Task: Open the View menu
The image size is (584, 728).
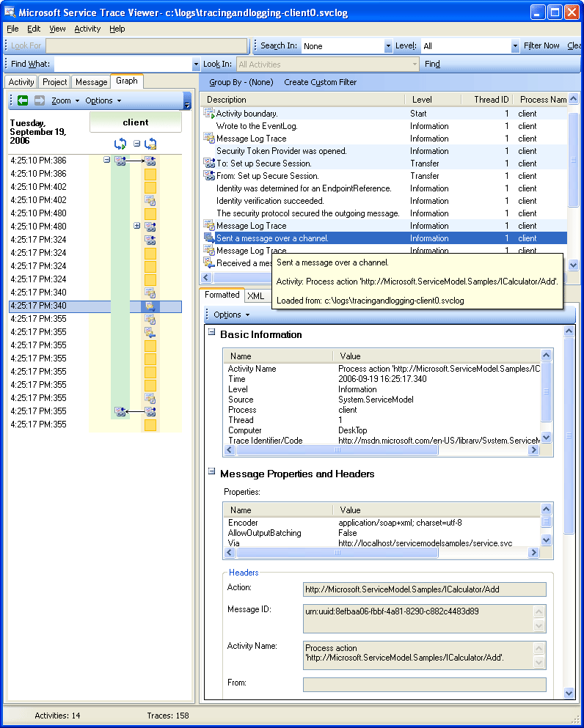Action: point(57,29)
